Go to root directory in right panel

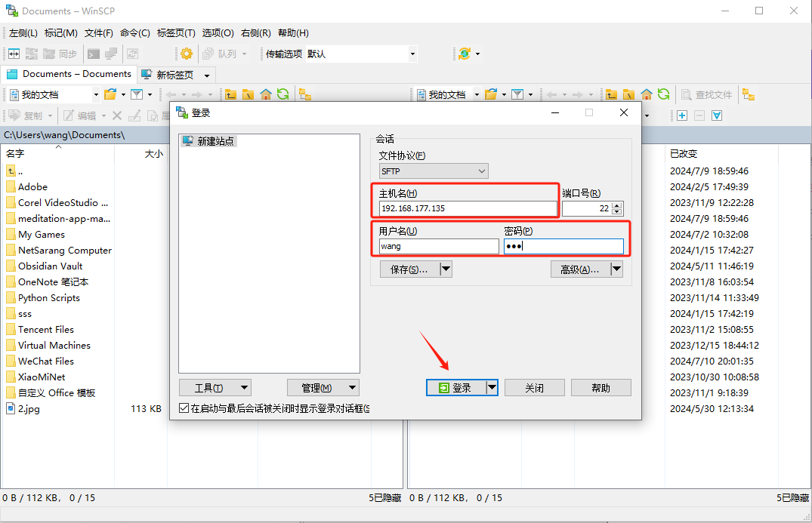(628, 94)
